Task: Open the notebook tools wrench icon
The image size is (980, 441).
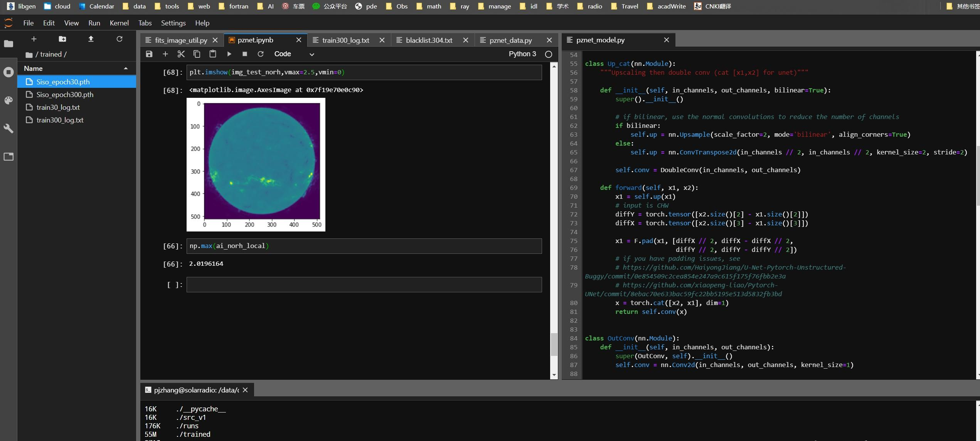Action: (x=8, y=128)
